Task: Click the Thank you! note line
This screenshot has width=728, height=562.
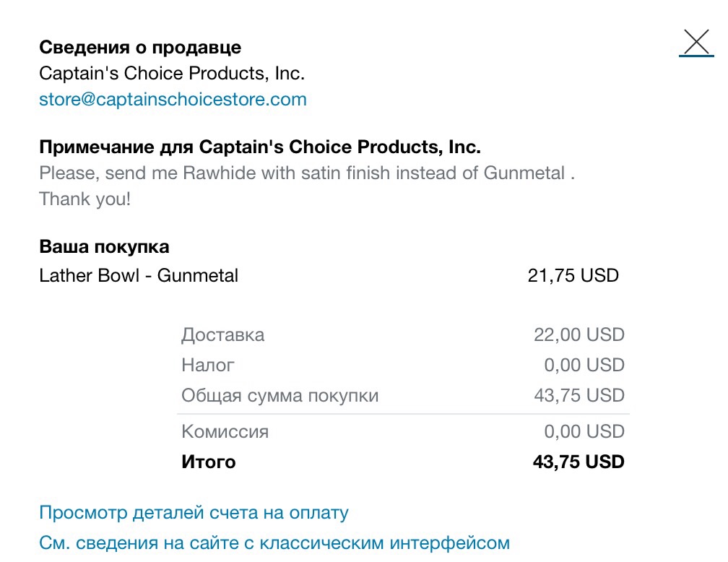Action: (x=85, y=199)
